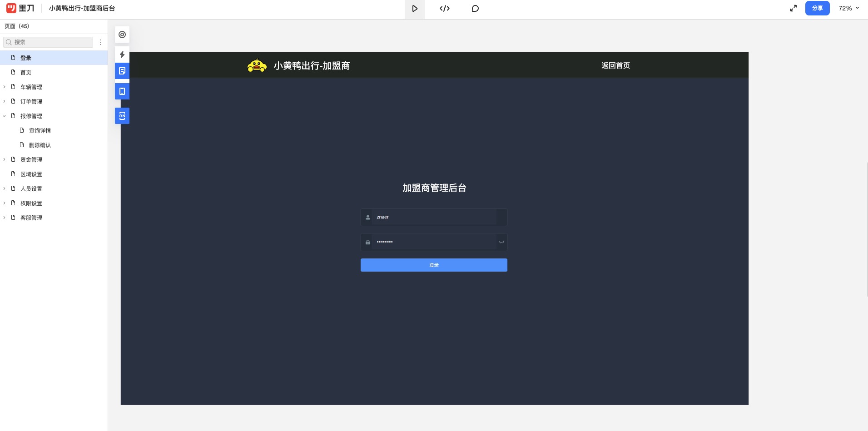Expand the 资金管理 tree arrow
Image resolution: width=868 pixels, height=431 pixels.
(5, 159)
